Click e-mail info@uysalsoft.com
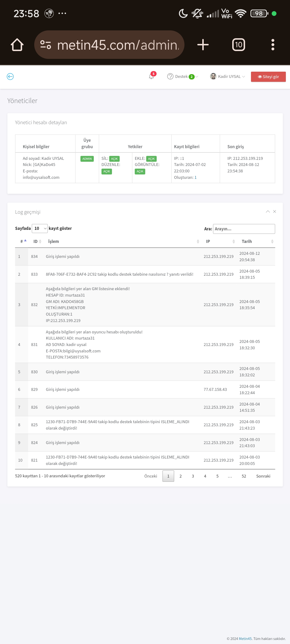 pyautogui.click(x=41, y=177)
